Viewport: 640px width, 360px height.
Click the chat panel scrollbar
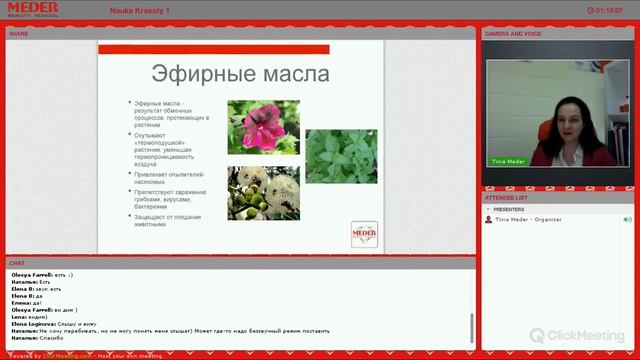(x=472, y=328)
